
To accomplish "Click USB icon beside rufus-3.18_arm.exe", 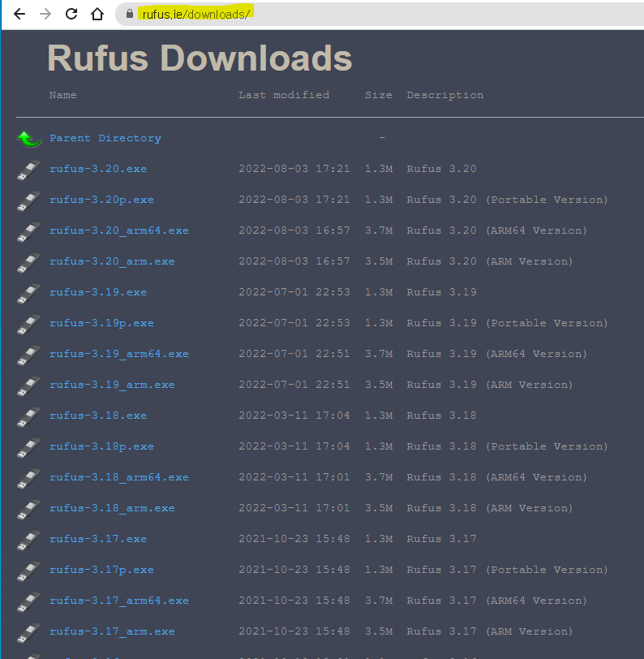I will (x=28, y=509).
